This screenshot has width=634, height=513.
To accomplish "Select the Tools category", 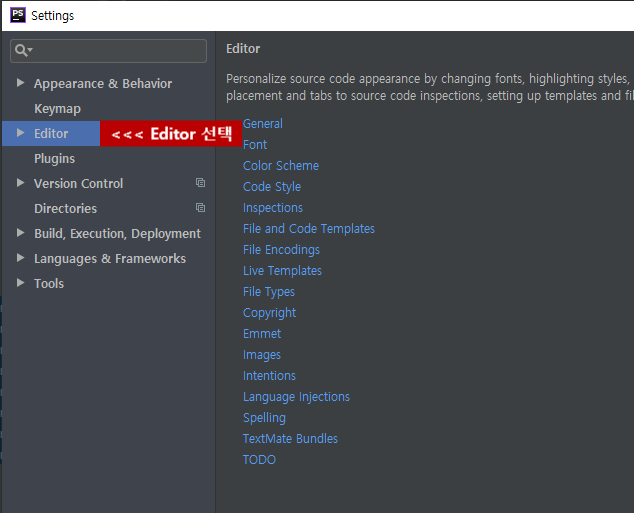I will 49,284.
